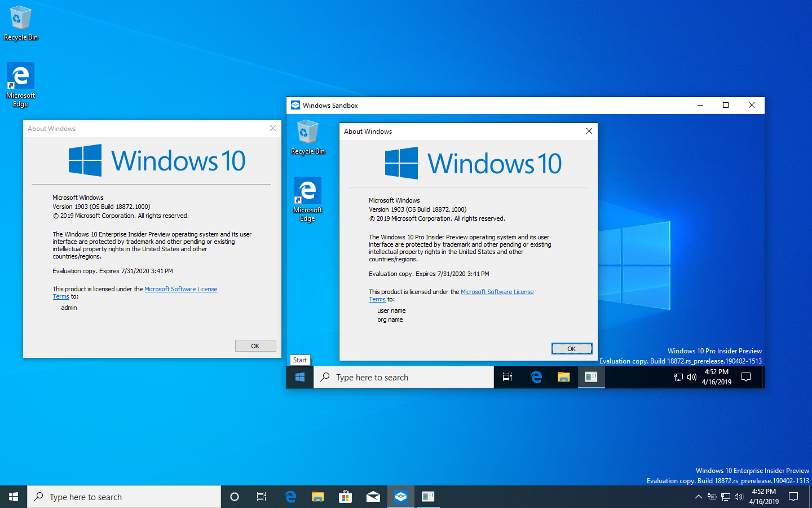Select Microsoft Edge shortcut on Sandbox desktop

click(308, 199)
